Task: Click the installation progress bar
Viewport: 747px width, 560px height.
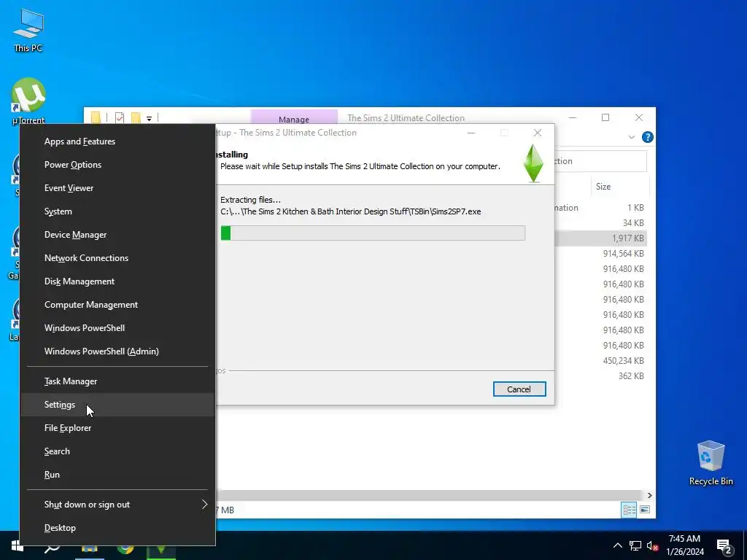Action: click(x=373, y=233)
